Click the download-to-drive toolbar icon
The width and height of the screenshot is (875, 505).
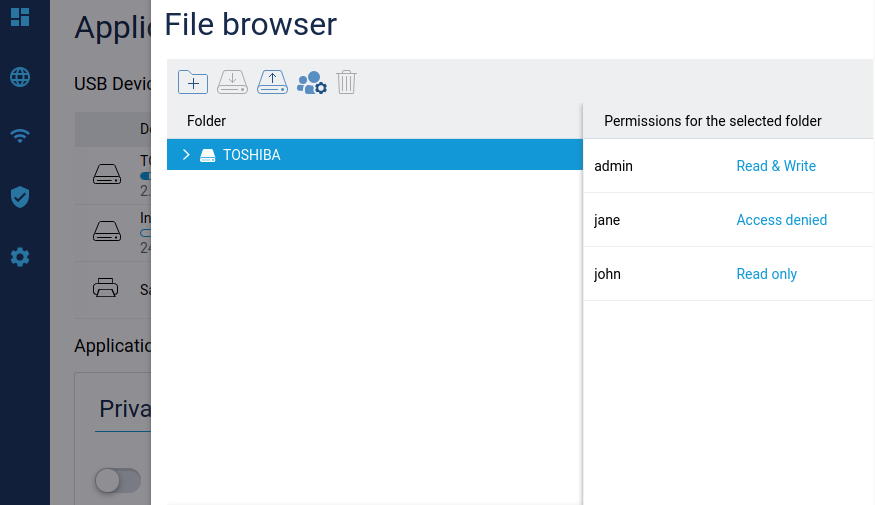click(x=232, y=82)
